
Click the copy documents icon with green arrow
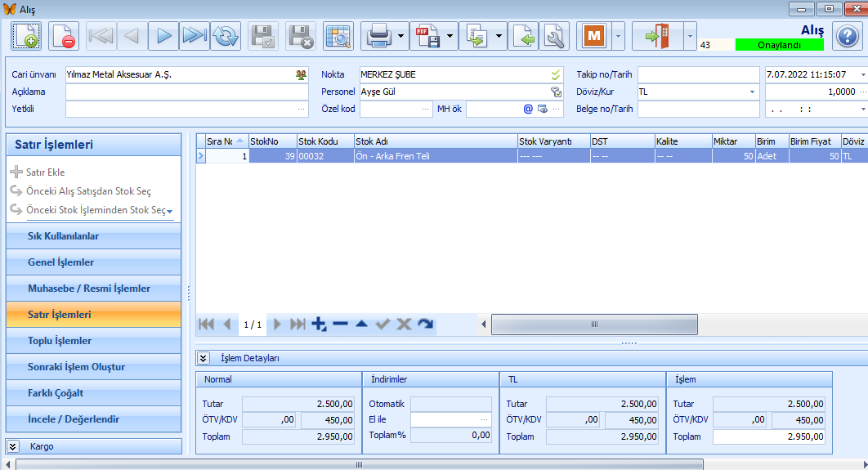pyautogui.click(x=476, y=37)
